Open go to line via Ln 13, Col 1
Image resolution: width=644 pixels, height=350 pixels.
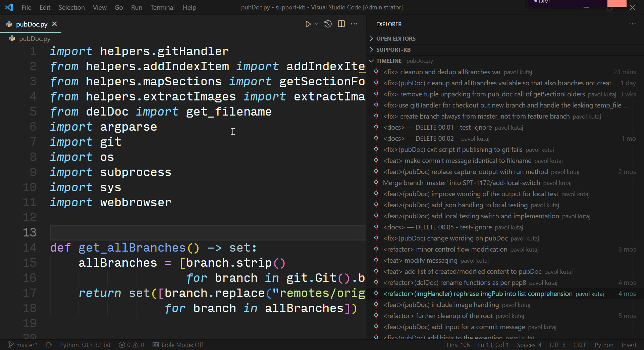coord(493,345)
